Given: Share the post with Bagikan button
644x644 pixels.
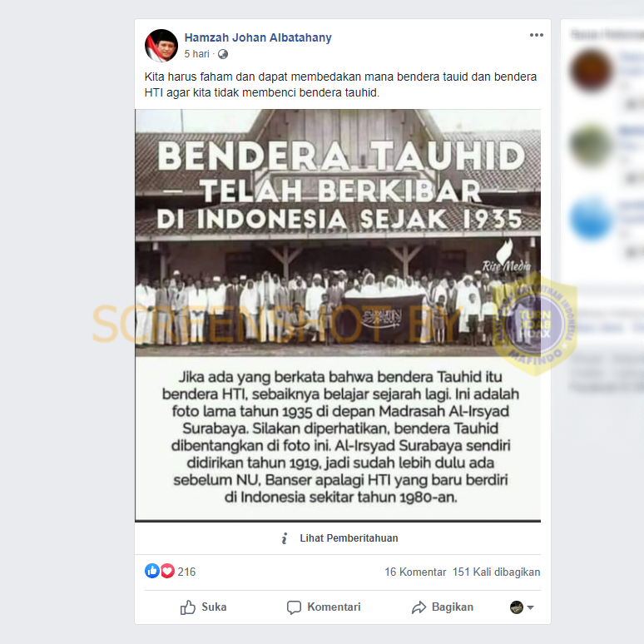Looking at the screenshot, I should click(x=443, y=607).
